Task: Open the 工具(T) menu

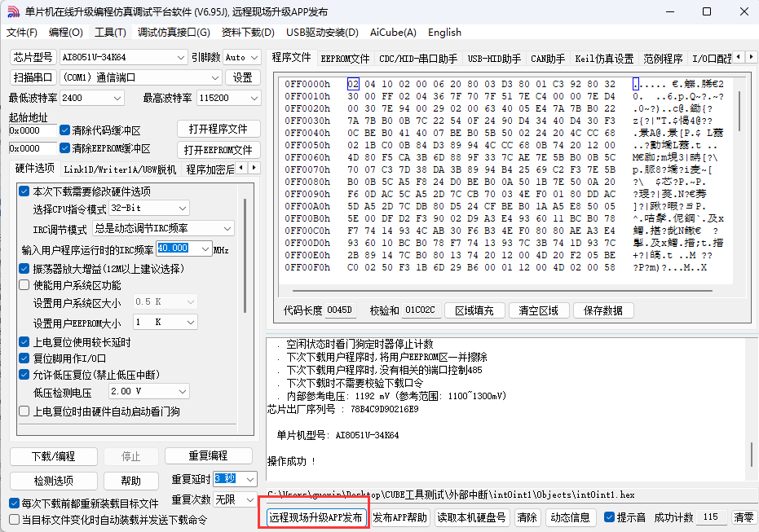Action: pyautogui.click(x=110, y=33)
